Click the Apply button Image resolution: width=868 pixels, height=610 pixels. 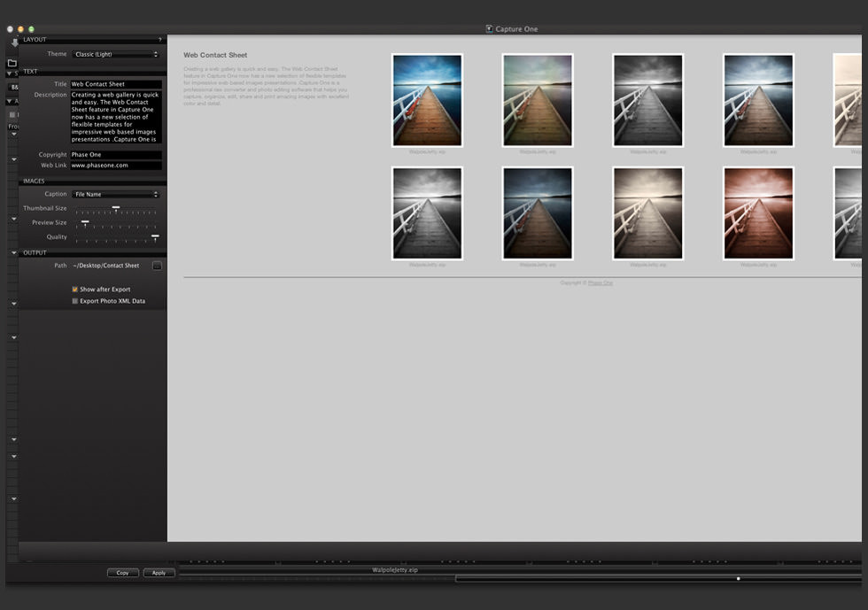pos(159,573)
